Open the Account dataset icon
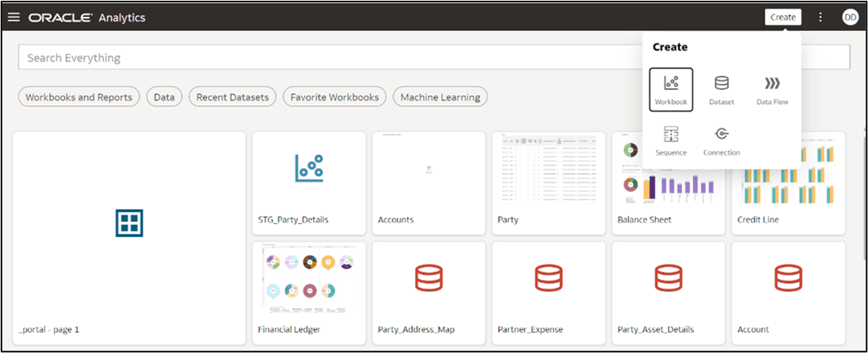The image size is (868, 353). coord(788,278)
